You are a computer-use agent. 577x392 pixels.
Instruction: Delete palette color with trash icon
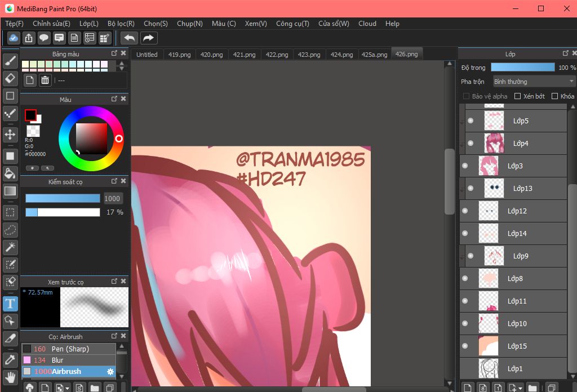(45, 80)
